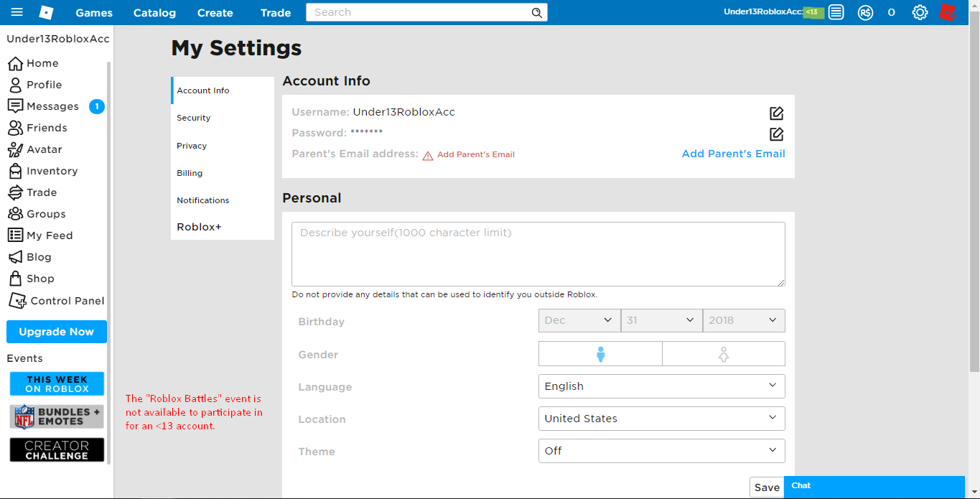Open the settings gear icon
Image resolution: width=980 pixels, height=499 pixels.
[x=920, y=12]
